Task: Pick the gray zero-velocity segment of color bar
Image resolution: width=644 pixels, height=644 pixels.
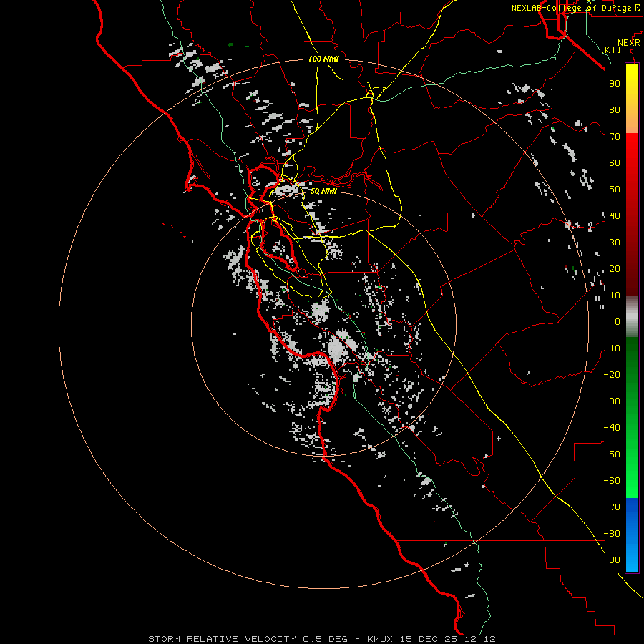Action: click(x=632, y=317)
